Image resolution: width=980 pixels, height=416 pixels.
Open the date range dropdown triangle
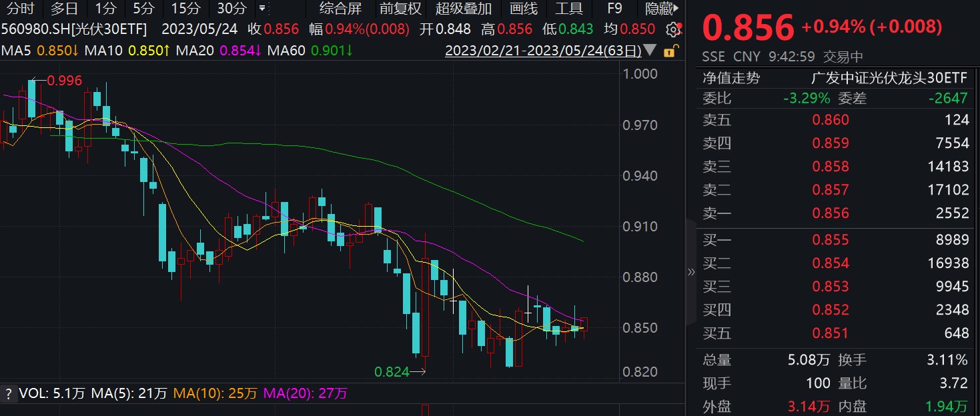pos(651,51)
